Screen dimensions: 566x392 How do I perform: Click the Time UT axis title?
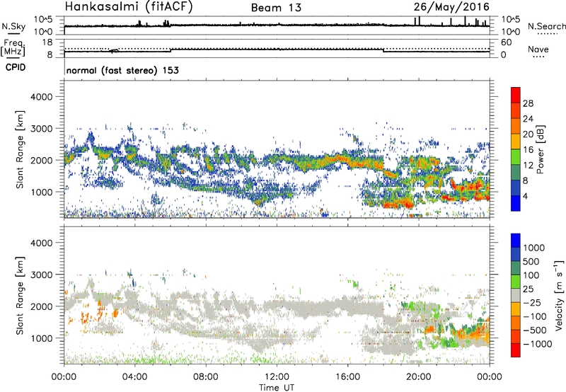[x=277, y=388]
